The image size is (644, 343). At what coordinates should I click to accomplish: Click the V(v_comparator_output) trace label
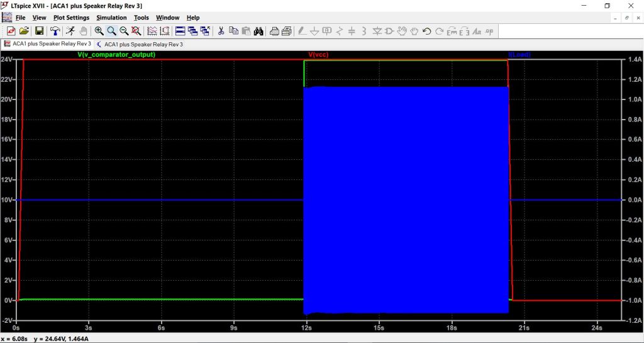116,55
